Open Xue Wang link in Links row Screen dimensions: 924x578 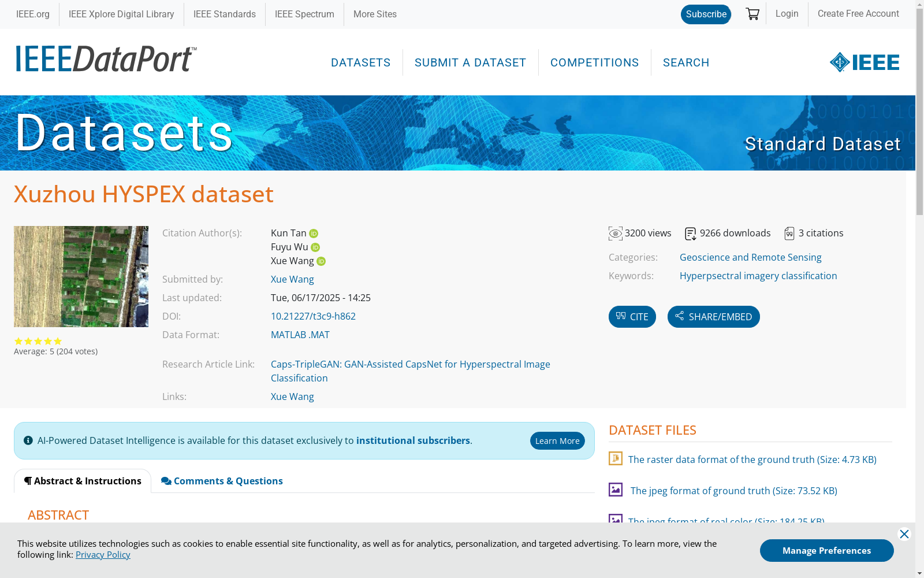coord(292,397)
